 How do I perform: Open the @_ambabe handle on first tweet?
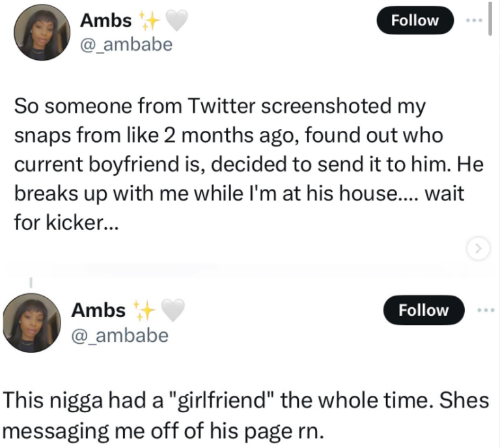click(x=126, y=45)
